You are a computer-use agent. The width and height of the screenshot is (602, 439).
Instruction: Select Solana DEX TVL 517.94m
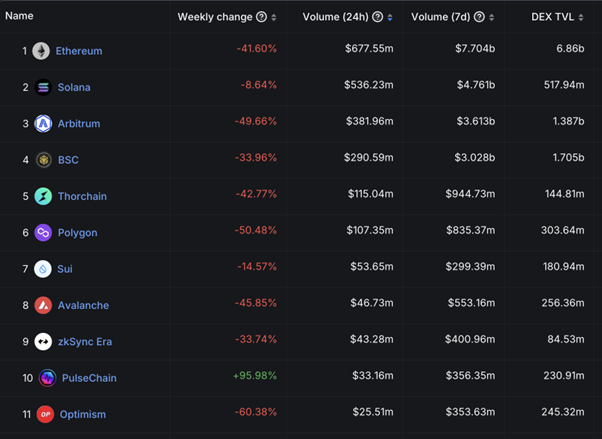click(x=564, y=85)
